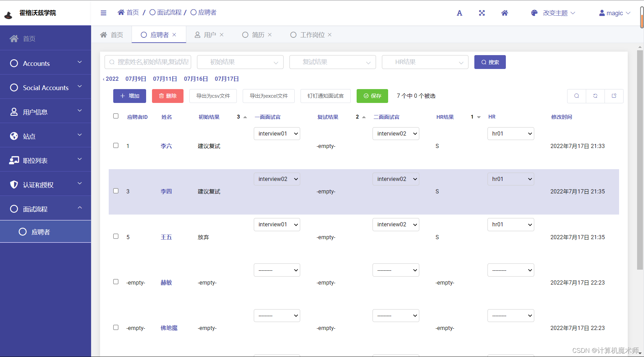
Task: Click home icon in breadcrumb
Action: pyautogui.click(x=121, y=12)
